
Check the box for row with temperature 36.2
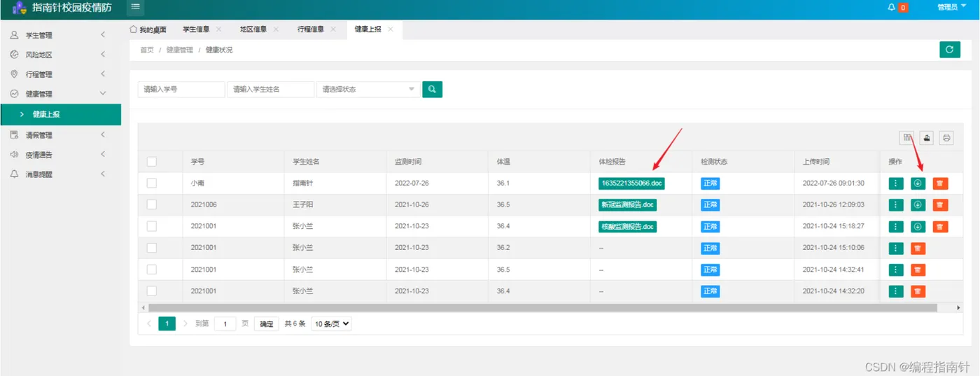click(152, 248)
